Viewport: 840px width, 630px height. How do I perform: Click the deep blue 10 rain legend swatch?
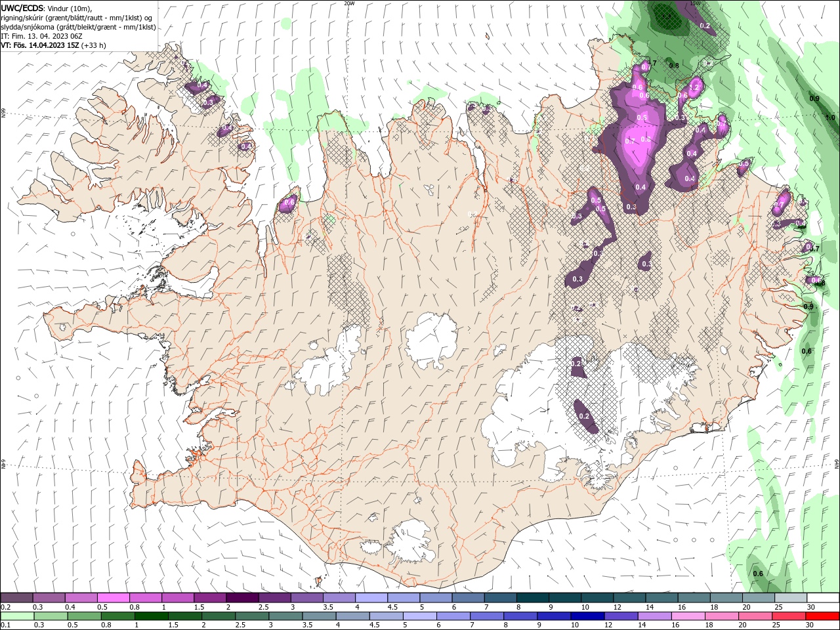coord(588,616)
